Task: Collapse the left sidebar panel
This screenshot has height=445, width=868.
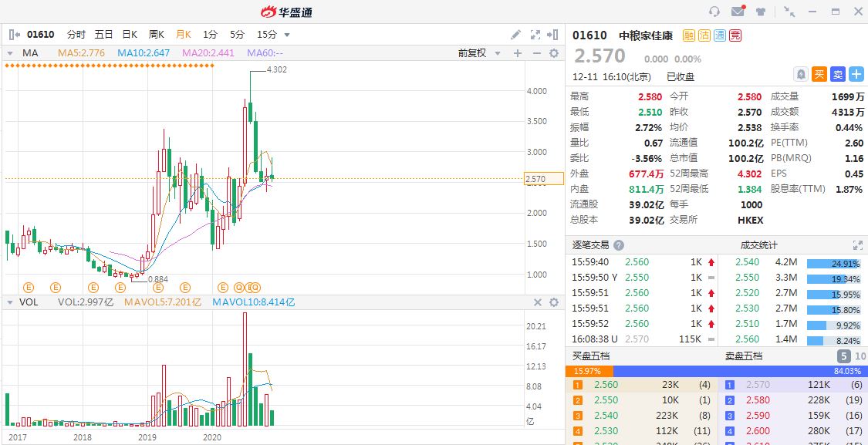Action: point(14,35)
